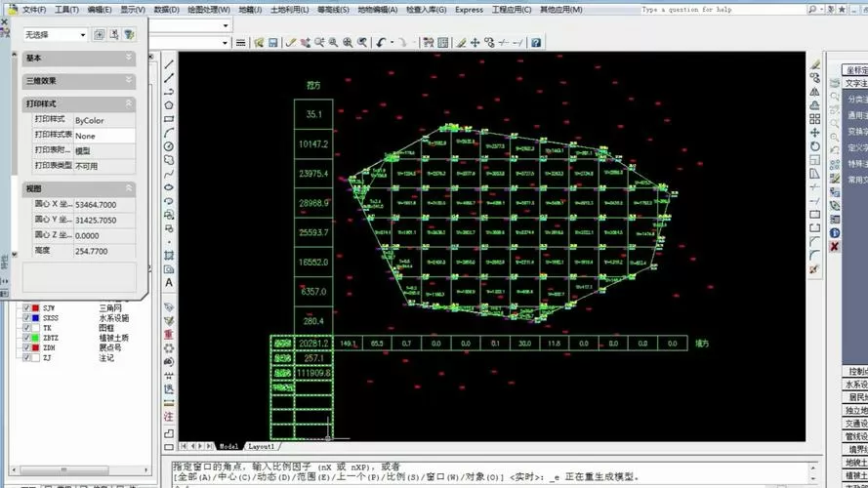This screenshot has width=868, height=488.
Task: Click the blue info icon
Action: click(834, 233)
